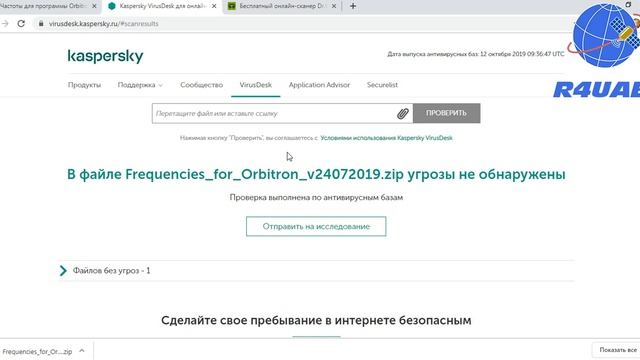Click the third tab's green favicon
Screen dimensions: 640x360
[x=231, y=6]
